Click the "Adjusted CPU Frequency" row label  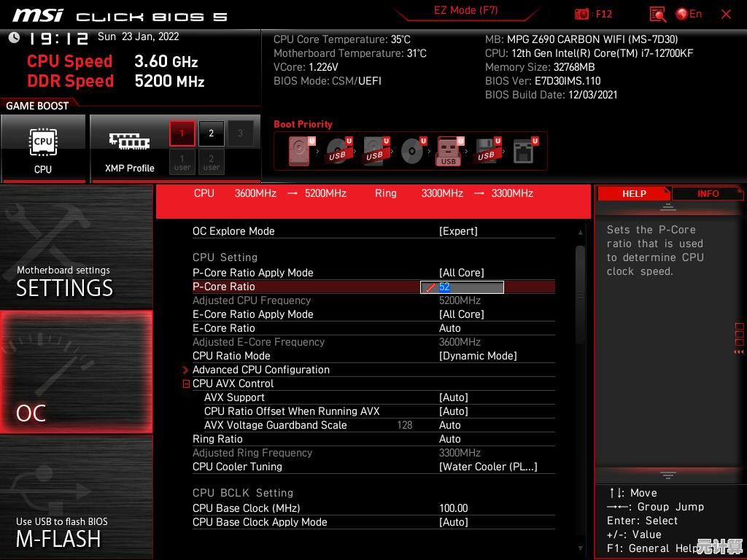[x=252, y=300]
